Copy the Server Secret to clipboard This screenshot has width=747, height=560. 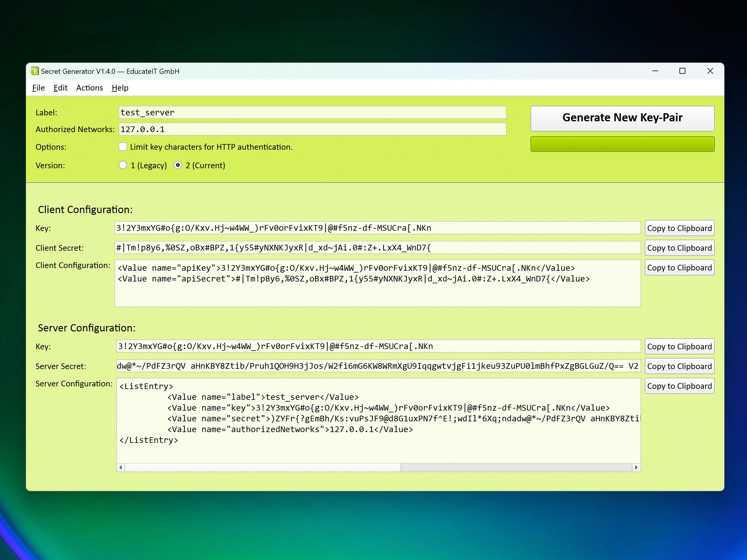pos(679,366)
